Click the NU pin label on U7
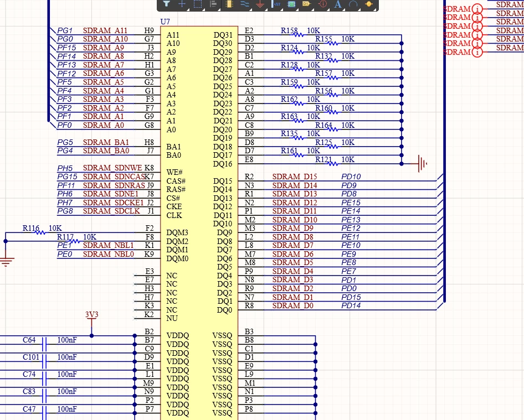This screenshot has width=524, height=420. 172,319
